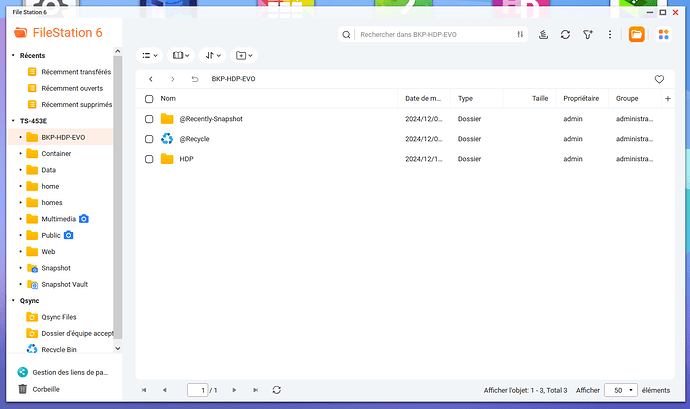Open the list view mode dropdown
This screenshot has height=409, width=690.
point(150,56)
